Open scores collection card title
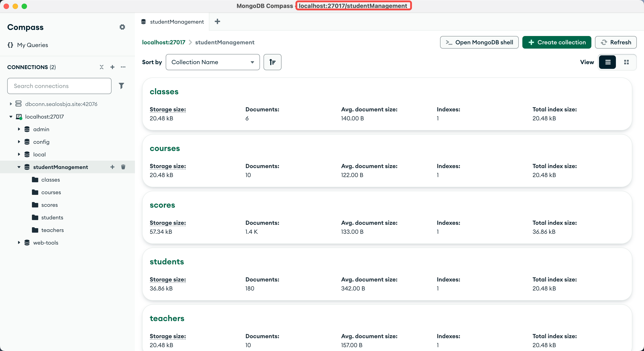 [x=162, y=205]
